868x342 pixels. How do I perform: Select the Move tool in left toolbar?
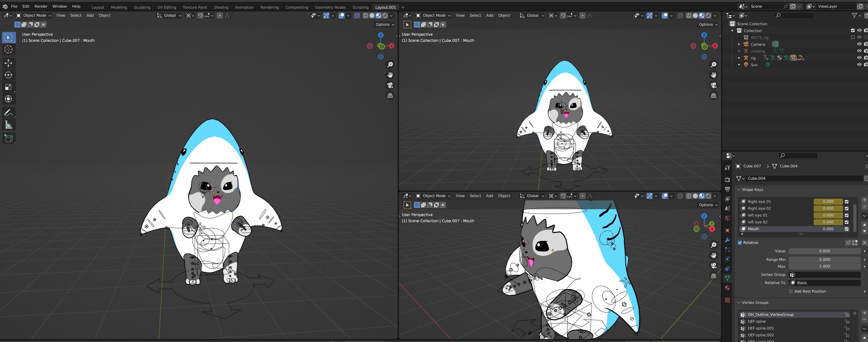[8, 63]
